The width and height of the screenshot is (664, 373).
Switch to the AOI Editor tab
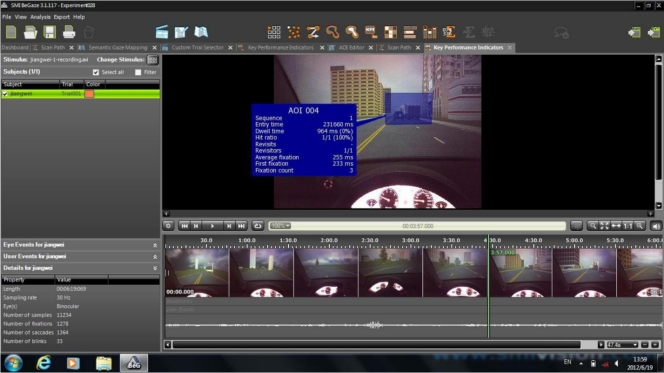point(351,47)
